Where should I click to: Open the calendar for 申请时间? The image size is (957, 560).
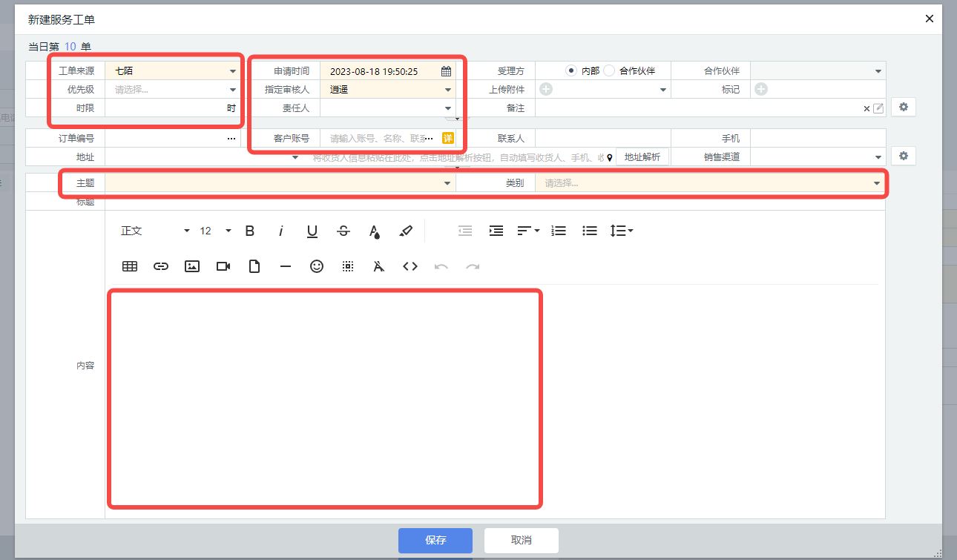[446, 71]
